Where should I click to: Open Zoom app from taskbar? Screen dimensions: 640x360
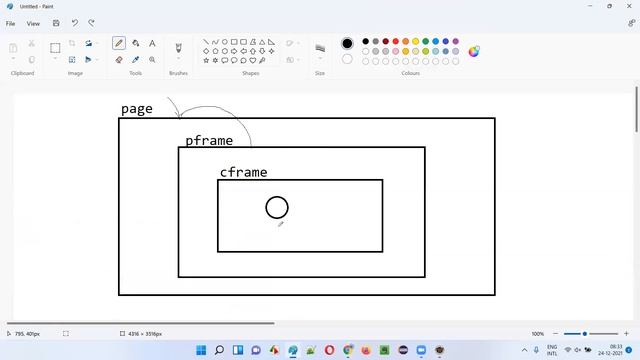(421, 350)
